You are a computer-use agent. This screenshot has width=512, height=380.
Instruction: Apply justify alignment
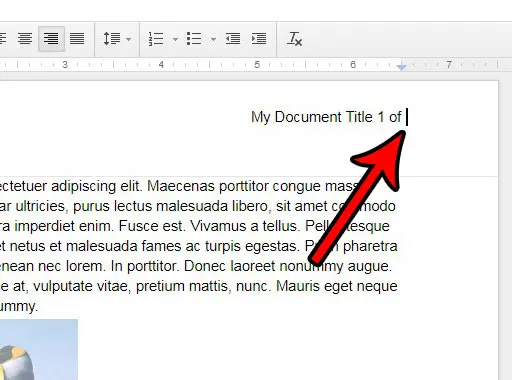[x=77, y=39]
